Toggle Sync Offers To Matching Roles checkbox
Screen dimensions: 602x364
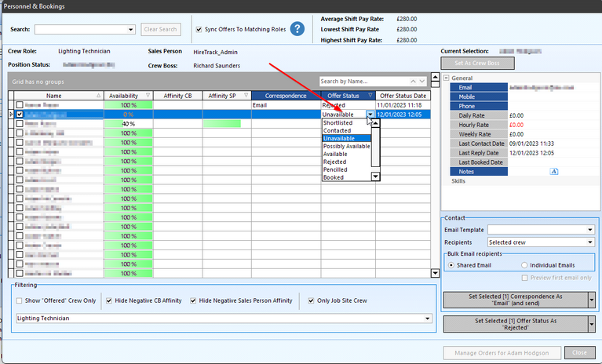click(199, 29)
